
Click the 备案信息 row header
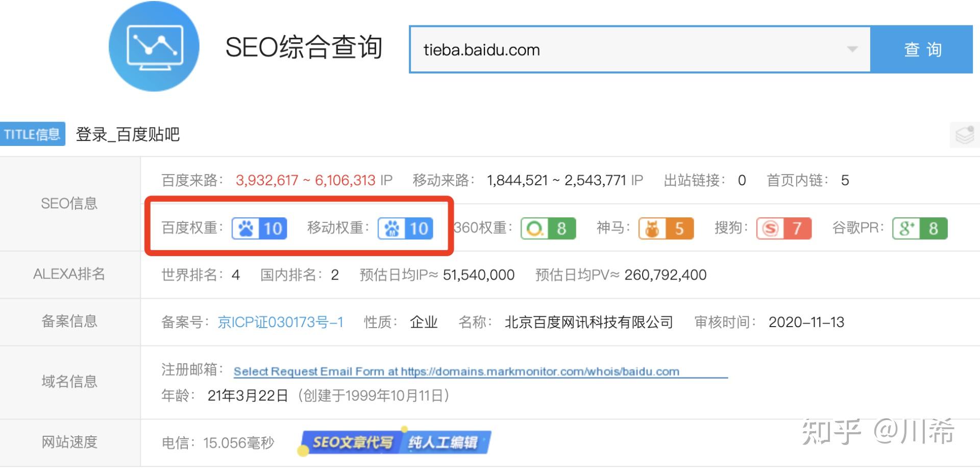pyautogui.click(x=69, y=321)
